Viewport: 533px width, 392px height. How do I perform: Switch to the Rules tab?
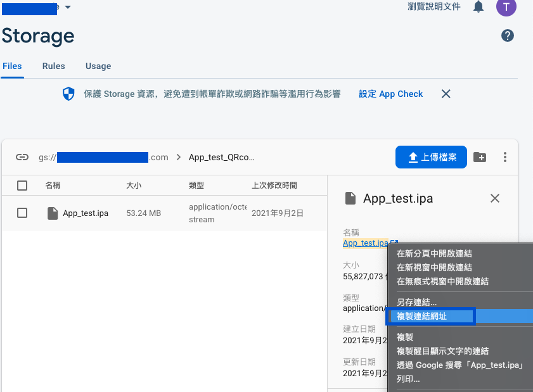(53, 66)
